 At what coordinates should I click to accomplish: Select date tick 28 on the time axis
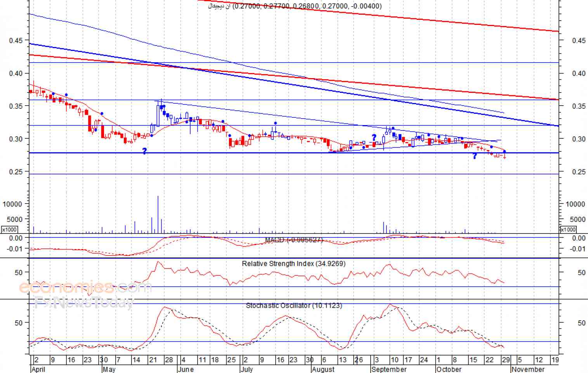169,360
